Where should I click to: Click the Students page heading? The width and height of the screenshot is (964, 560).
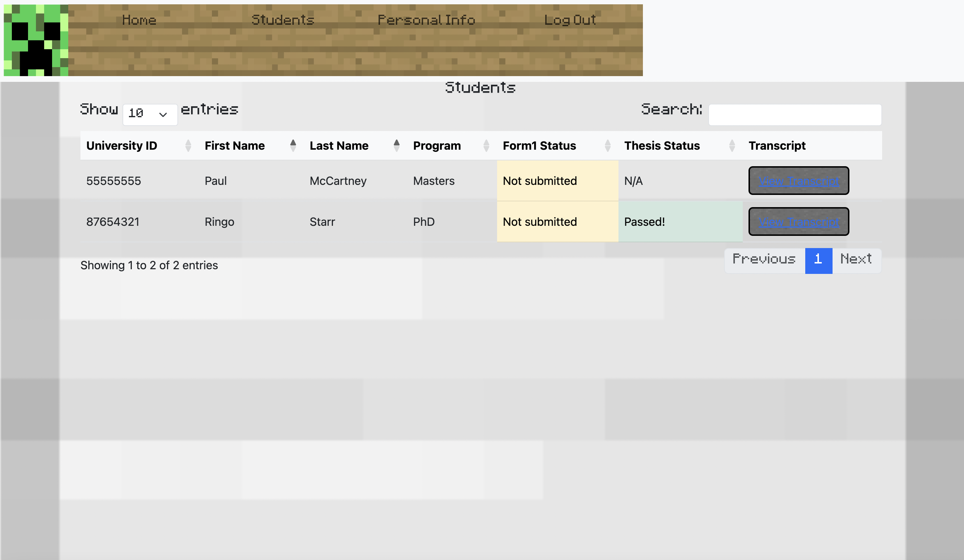481,87
